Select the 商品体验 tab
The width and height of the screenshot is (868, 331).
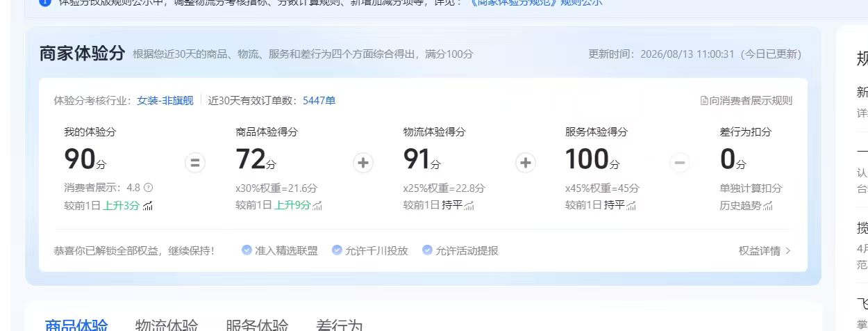pos(76,325)
